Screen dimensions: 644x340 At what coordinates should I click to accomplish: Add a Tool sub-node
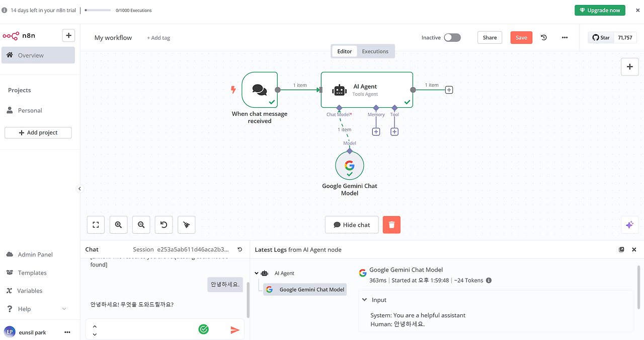pyautogui.click(x=394, y=131)
